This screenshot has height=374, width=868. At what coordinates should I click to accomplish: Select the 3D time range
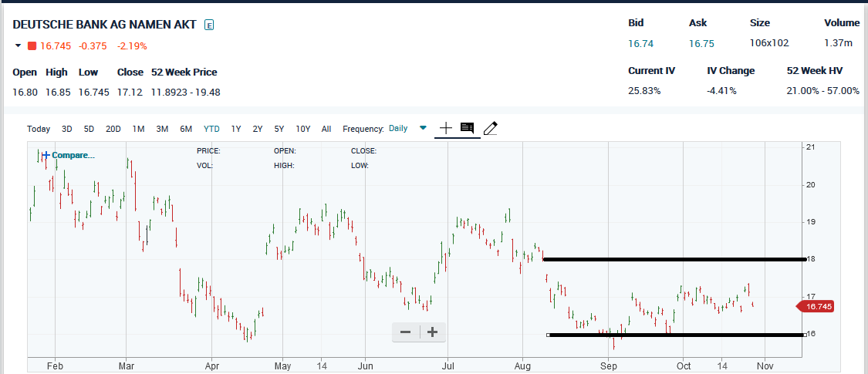click(x=67, y=129)
